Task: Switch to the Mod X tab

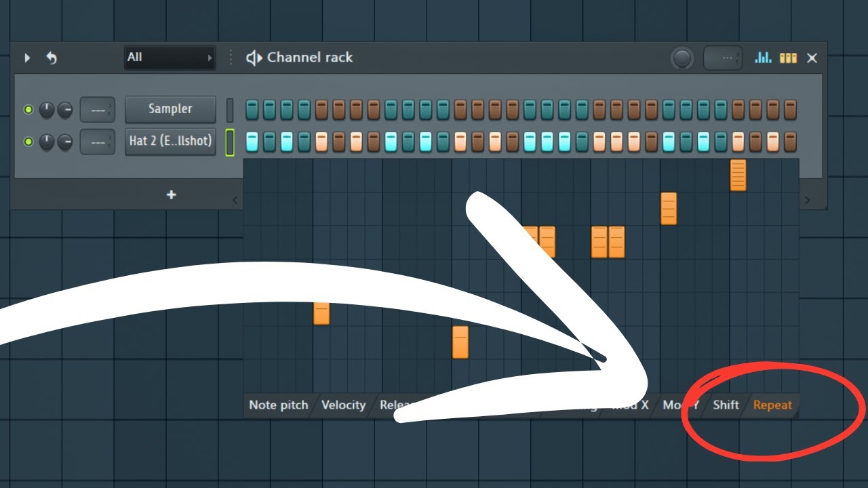Action: click(631, 405)
